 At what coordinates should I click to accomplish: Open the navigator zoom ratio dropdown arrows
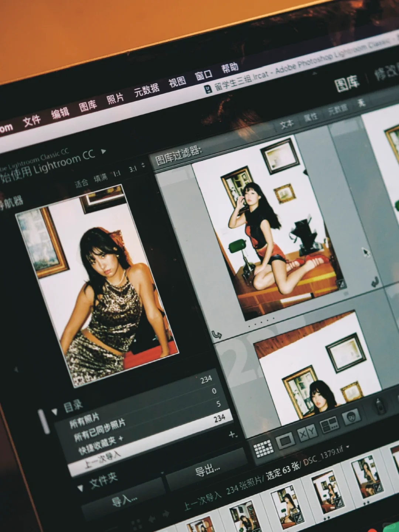[x=143, y=166]
